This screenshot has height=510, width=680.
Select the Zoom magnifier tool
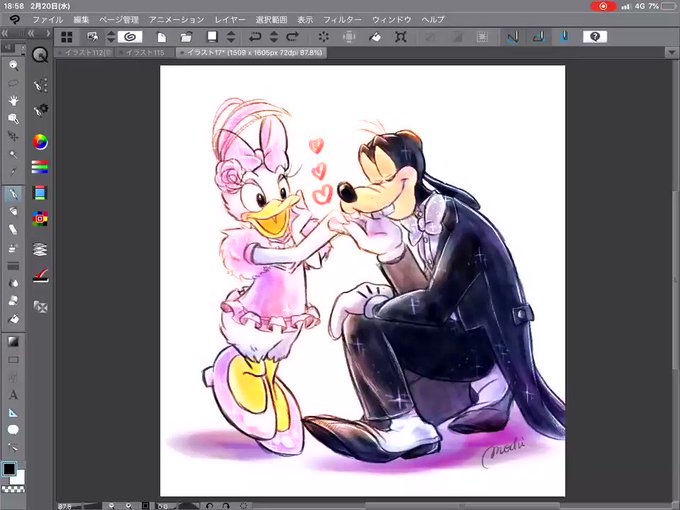coord(13,65)
